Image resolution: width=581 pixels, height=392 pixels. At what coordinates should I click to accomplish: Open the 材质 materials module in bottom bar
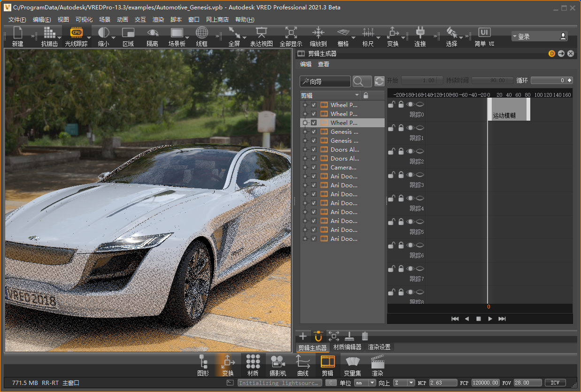253,361
